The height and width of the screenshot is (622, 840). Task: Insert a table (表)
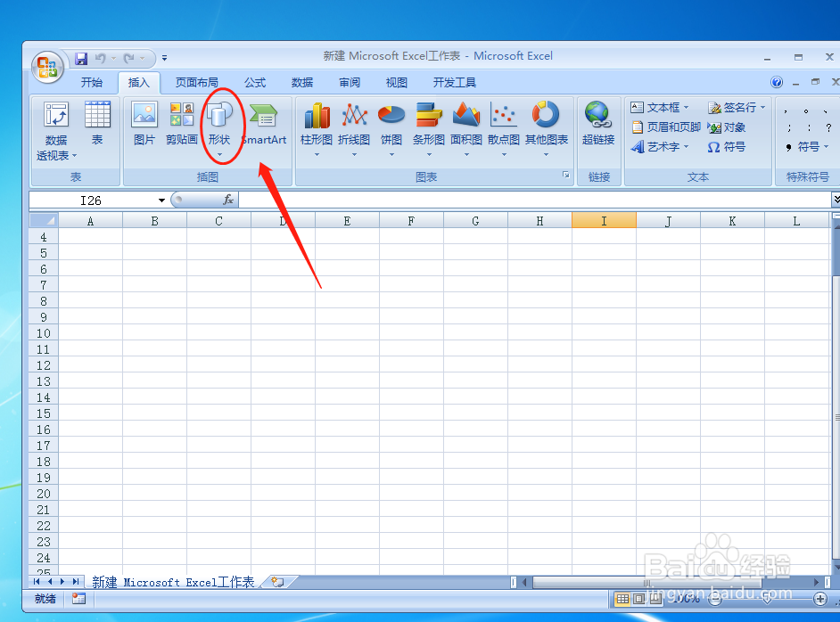coord(97,123)
